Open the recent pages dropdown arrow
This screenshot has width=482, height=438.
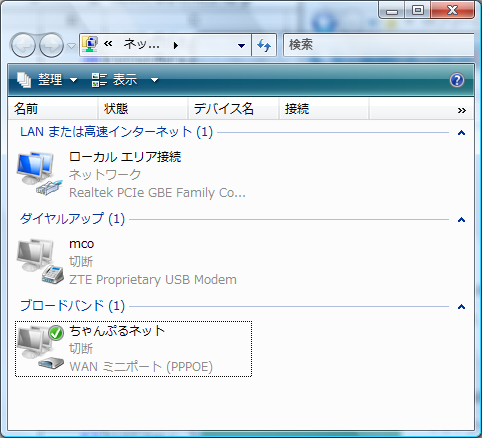click(72, 45)
